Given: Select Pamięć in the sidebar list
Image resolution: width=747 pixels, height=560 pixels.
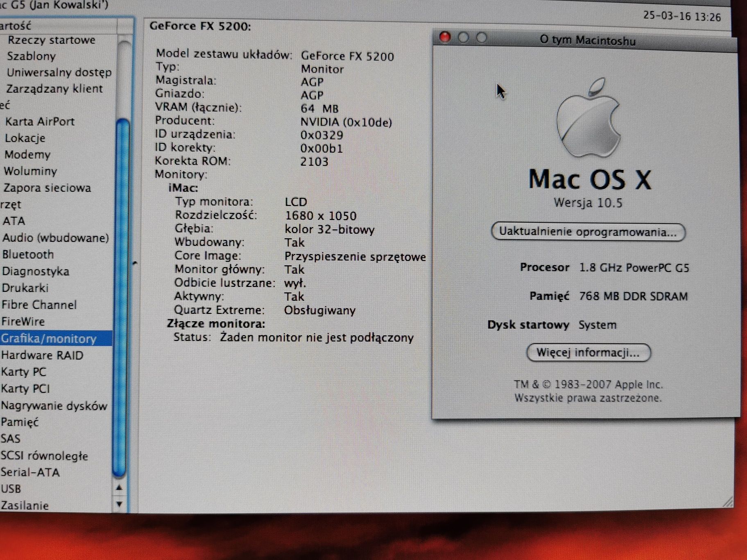Looking at the screenshot, I should pos(19,422).
